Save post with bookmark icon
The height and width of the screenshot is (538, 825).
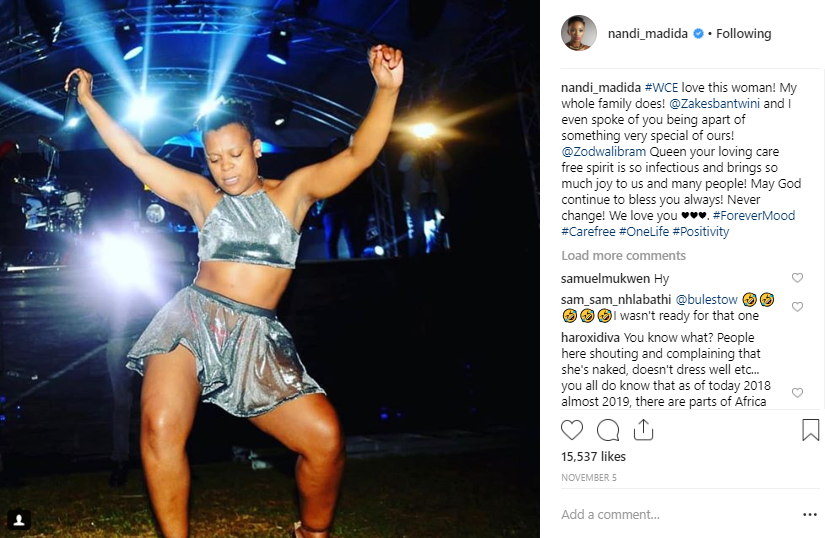pyautogui.click(x=810, y=430)
